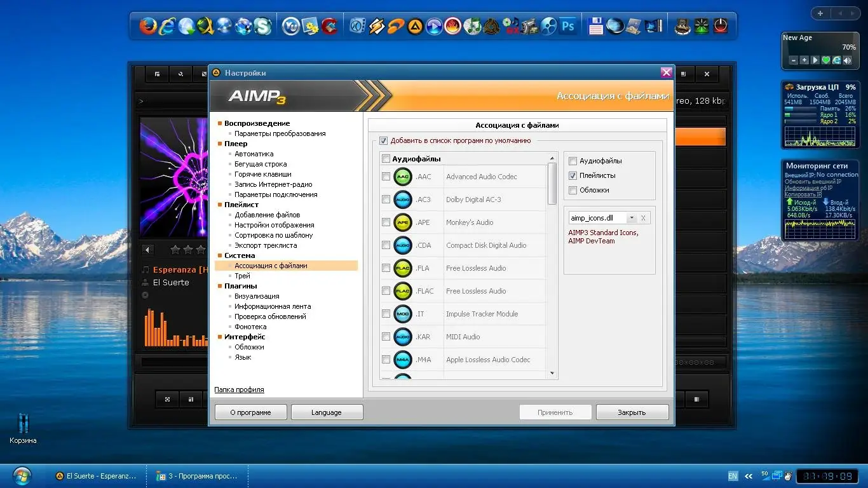
Task: Check the .CDA file association checkbox
Action: point(386,245)
